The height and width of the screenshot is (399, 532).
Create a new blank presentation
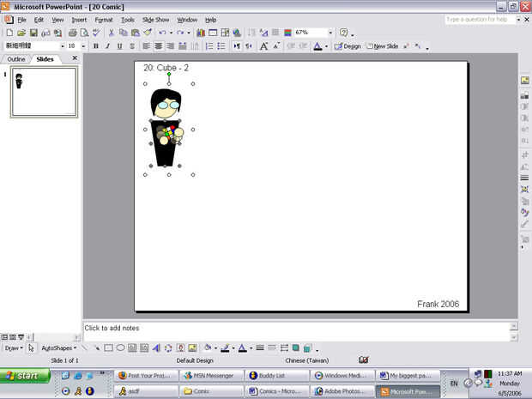pos(9,33)
